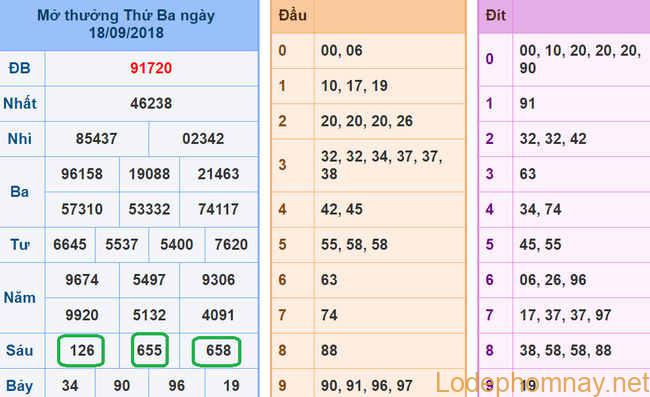Screen dimensions: 650x397
Task: Click the Bảy prize number 34
Action: point(70,386)
